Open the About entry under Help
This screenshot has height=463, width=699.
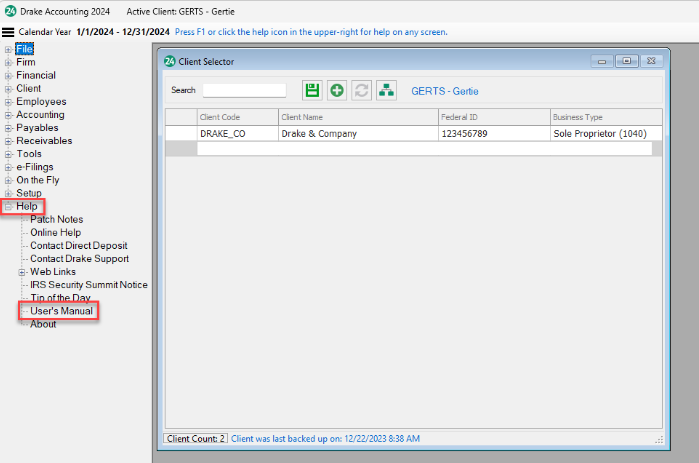[43, 324]
